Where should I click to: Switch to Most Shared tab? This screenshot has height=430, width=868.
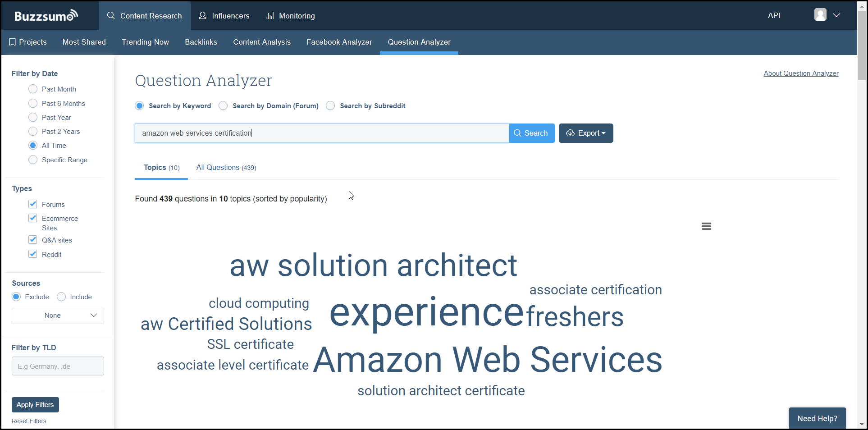(84, 42)
